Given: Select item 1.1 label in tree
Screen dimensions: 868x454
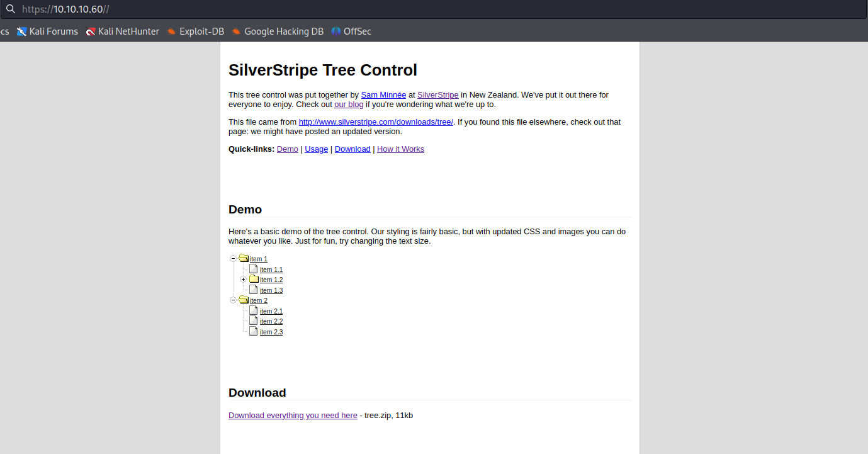Looking at the screenshot, I should point(271,270).
